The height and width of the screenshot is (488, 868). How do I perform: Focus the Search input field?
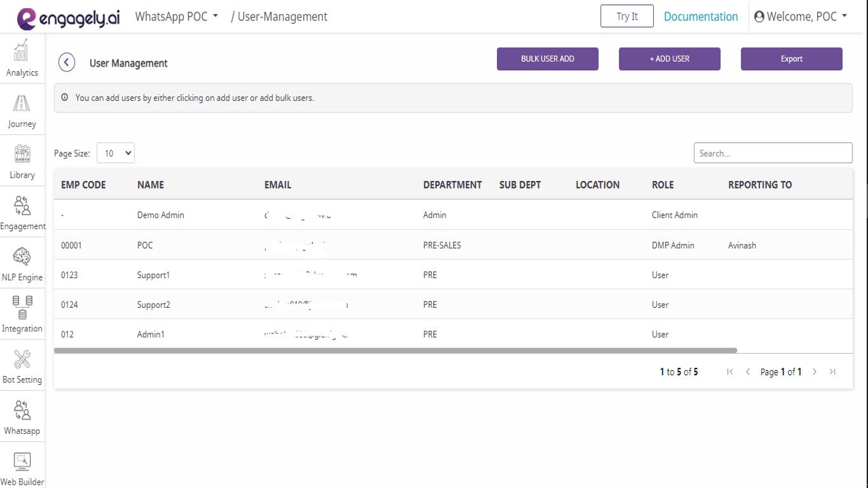click(772, 153)
